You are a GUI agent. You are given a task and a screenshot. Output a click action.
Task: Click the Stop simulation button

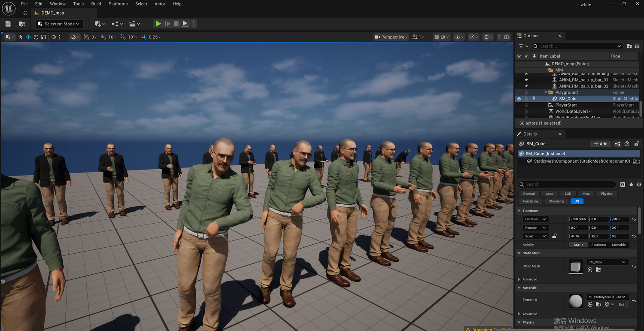pyautogui.click(x=176, y=24)
